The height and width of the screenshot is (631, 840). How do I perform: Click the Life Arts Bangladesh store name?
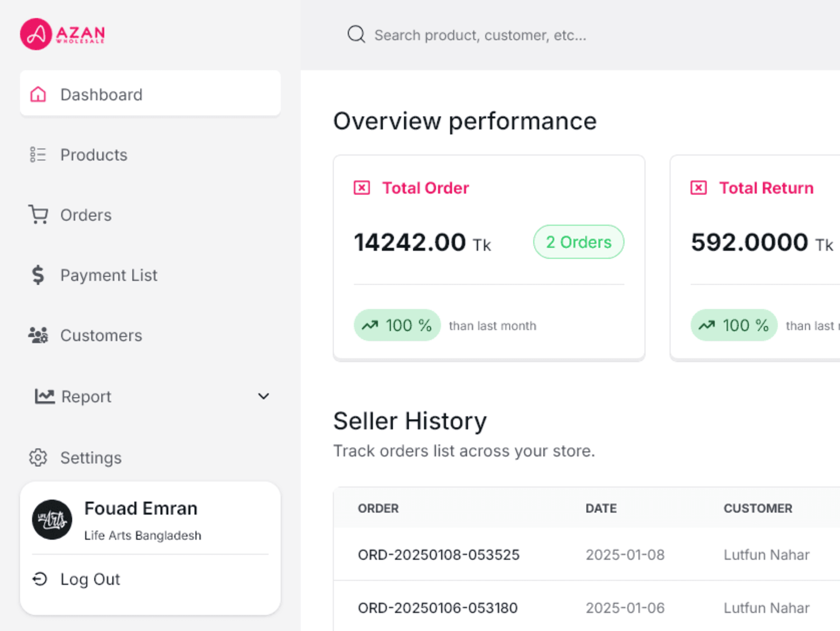(142, 535)
